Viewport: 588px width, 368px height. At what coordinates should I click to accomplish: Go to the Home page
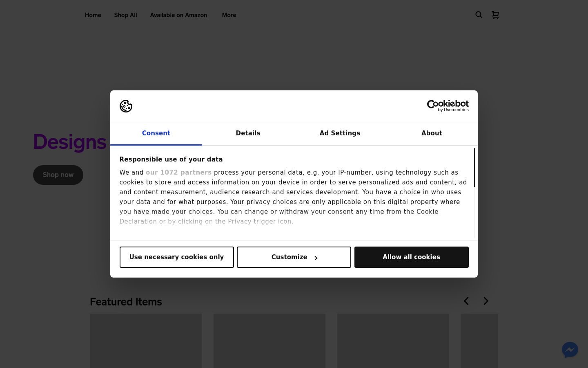(x=93, y=15)
